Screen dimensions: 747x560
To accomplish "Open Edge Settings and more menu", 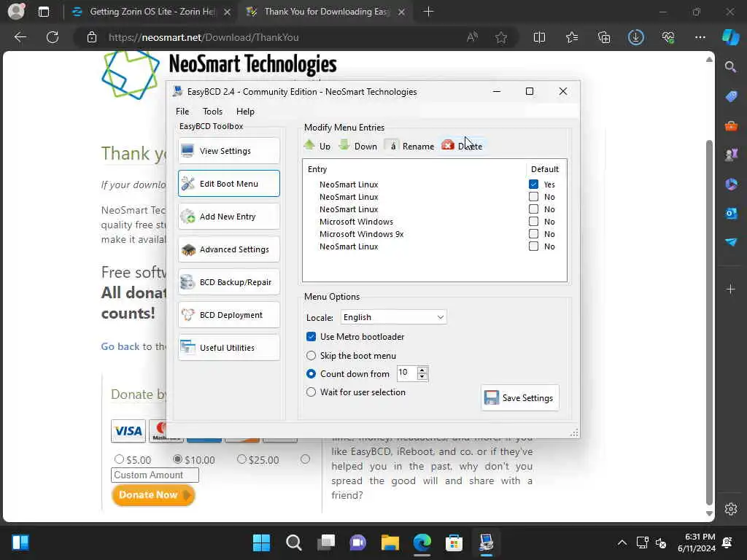I will [700, 37].
